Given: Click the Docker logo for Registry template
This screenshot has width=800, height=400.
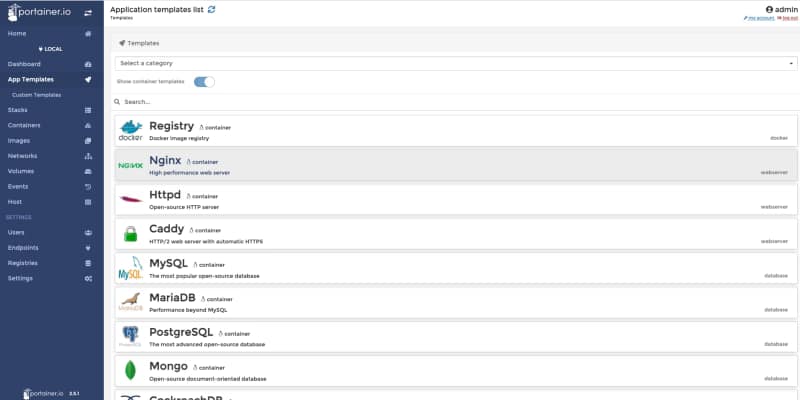Looking at the screenshot, I should click(131, 130).
